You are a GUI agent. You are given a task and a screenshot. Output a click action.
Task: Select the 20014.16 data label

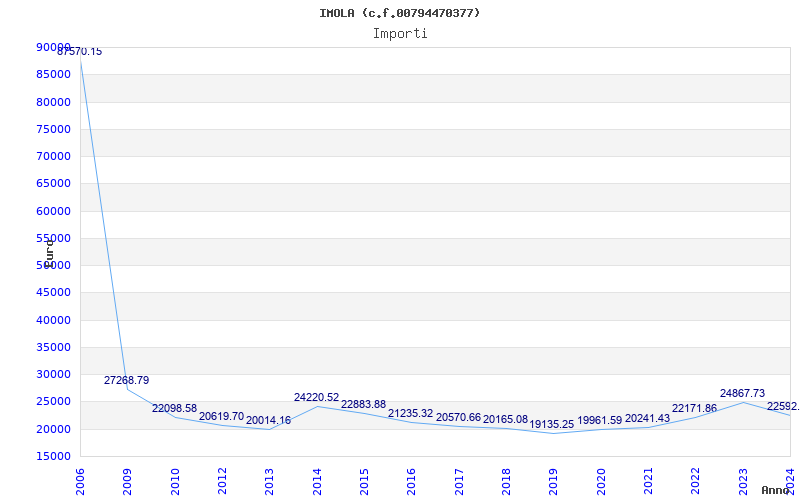click(x=268, y=420)
